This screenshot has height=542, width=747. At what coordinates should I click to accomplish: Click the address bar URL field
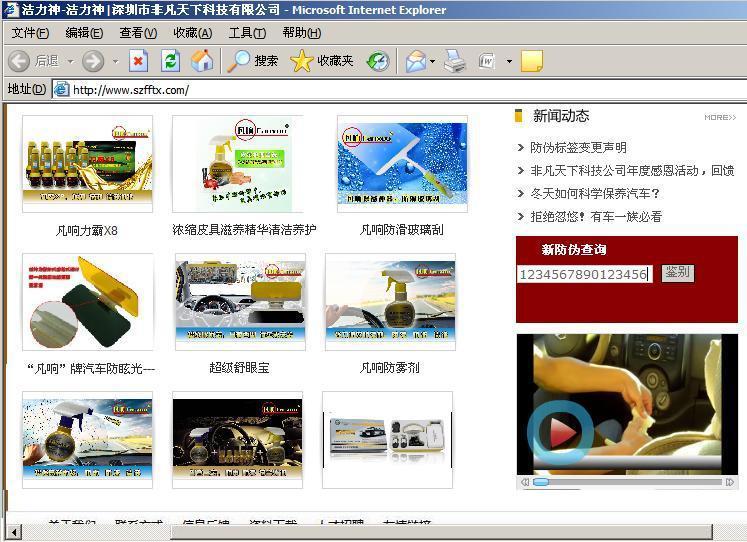(x=400, y=90)
